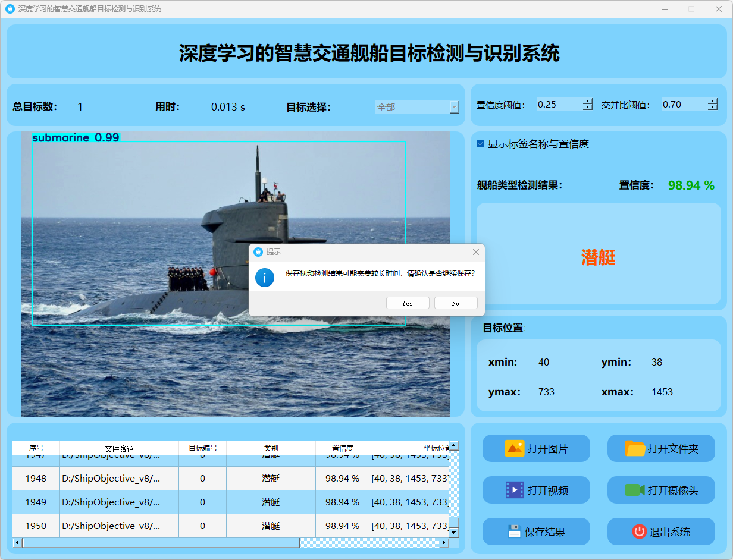The image size is (733, 560).
Task: Click the red power icon to exit system
Action: click(x=639, y=531)
